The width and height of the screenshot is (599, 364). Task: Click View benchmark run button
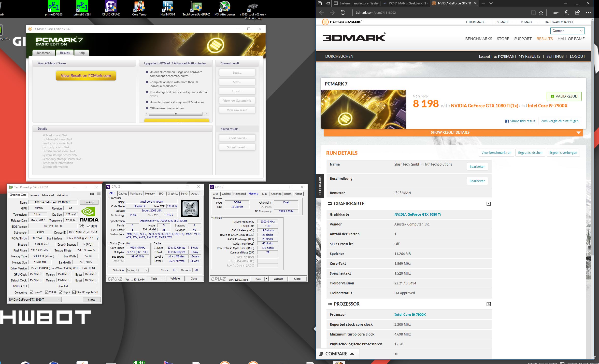pos(496,153)
